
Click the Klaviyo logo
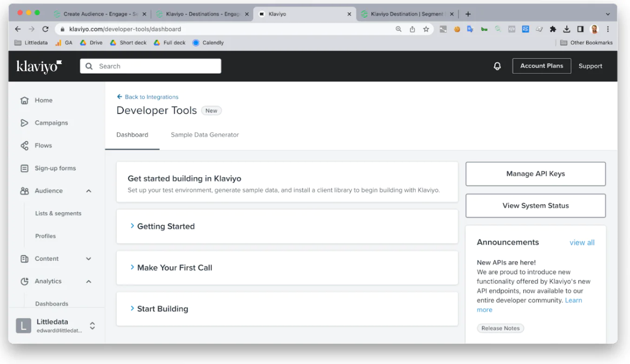[39, 66]
